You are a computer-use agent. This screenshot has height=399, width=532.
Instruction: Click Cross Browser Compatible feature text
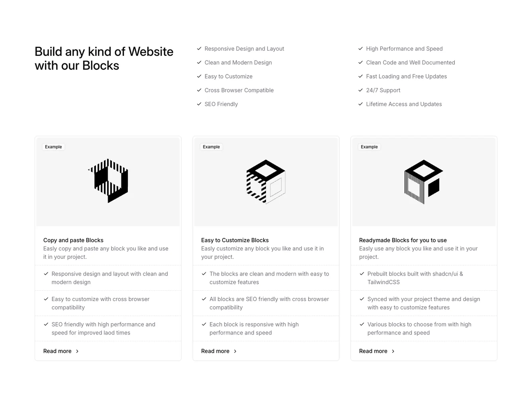pyautogui.click(x=239, y=90)
